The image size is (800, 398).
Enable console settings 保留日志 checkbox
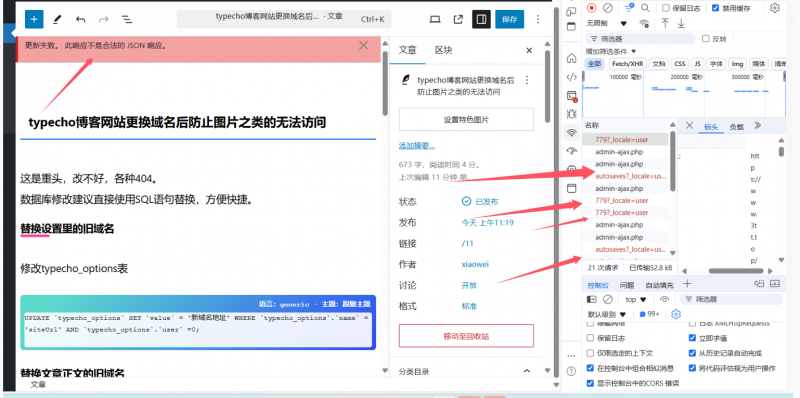point(590,338)
